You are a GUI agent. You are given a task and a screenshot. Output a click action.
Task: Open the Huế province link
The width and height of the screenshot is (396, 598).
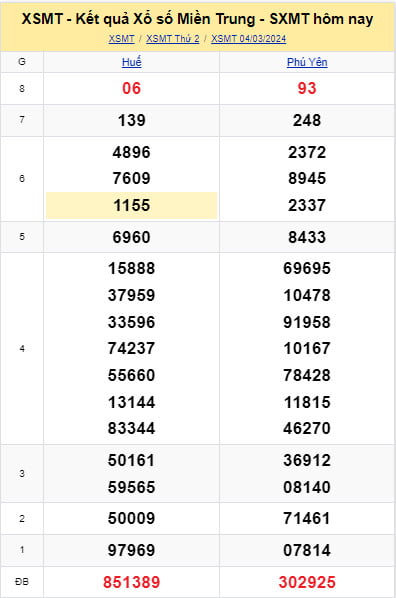132,62
